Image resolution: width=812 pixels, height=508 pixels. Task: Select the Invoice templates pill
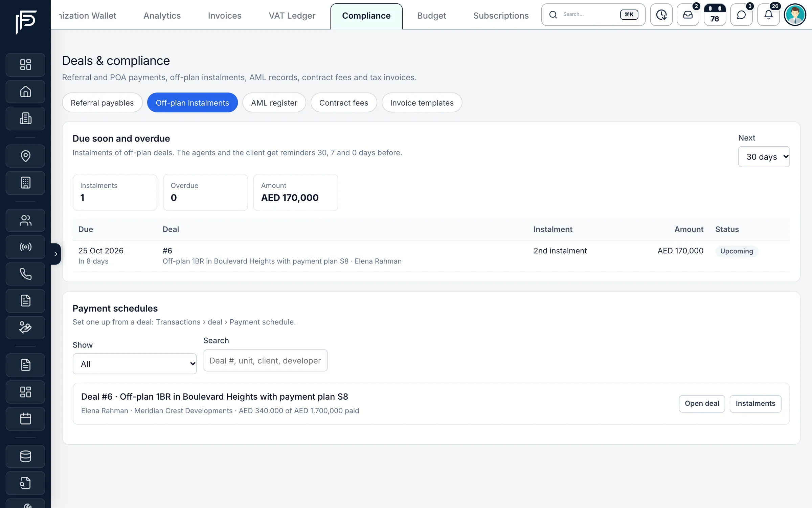pyautogui.click(x=422, y=103)
